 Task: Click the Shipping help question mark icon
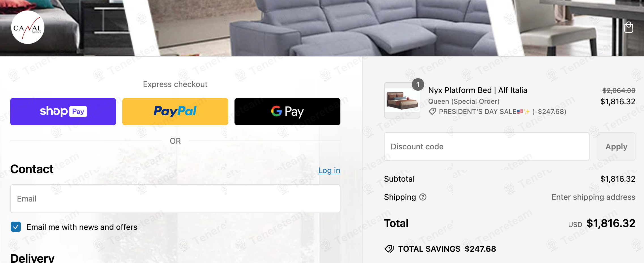tap(423, 197)
